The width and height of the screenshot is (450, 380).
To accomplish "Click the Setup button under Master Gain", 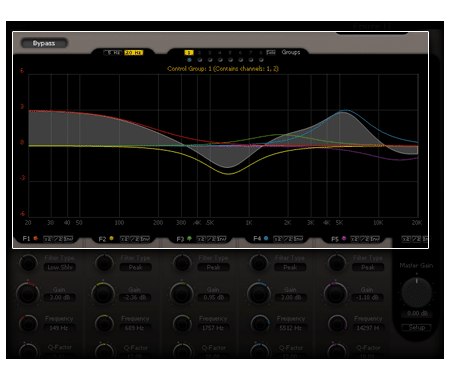I will click(x=417, y=328).
